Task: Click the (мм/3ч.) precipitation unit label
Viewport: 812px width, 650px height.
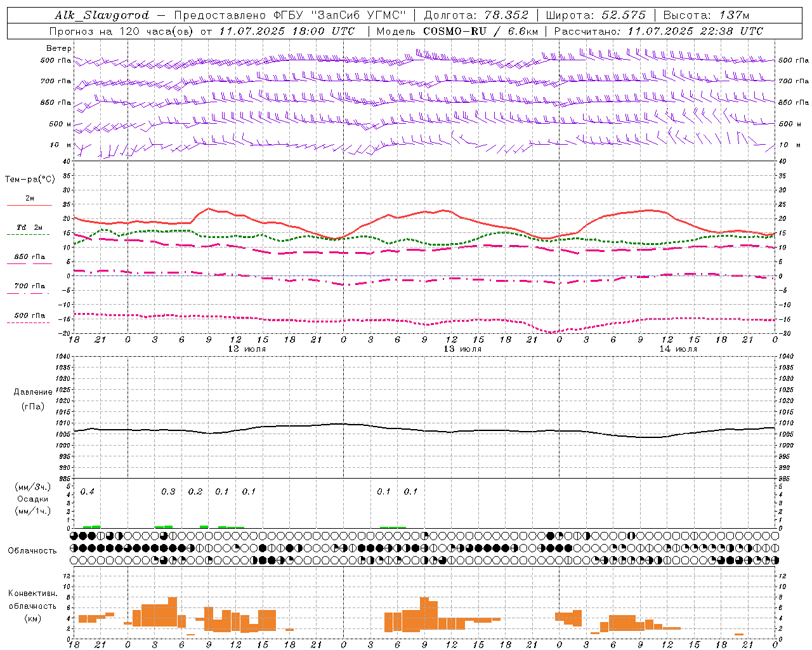Action: pyautogui.click(x=33, y=487)
